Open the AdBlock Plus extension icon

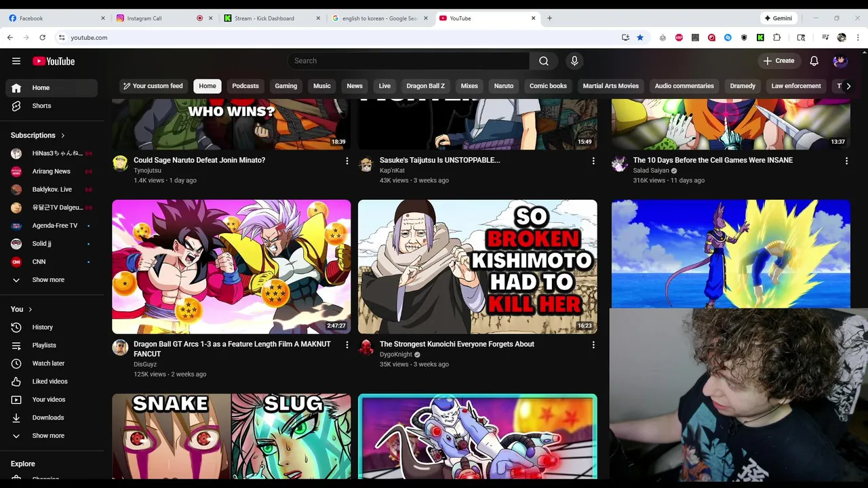(x=679, y=38)
